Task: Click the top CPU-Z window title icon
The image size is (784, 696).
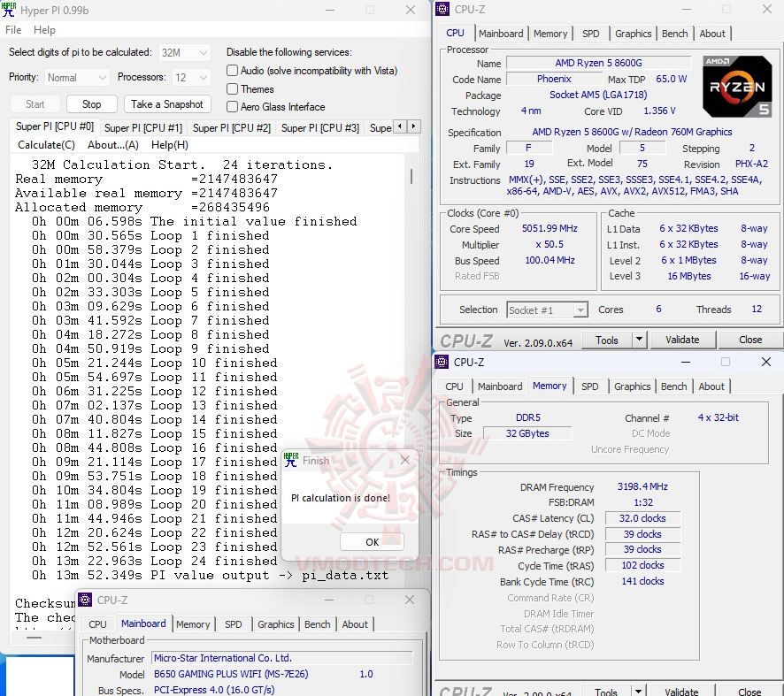Action: 442,9
